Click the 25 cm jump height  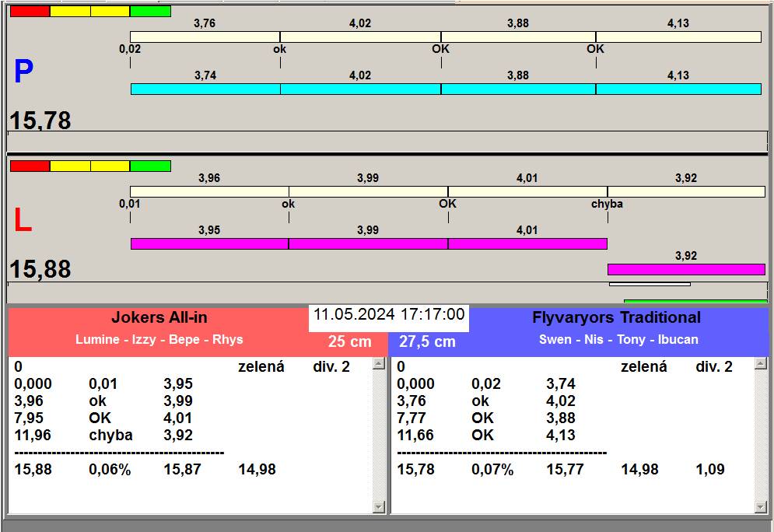tap(350, 341)
